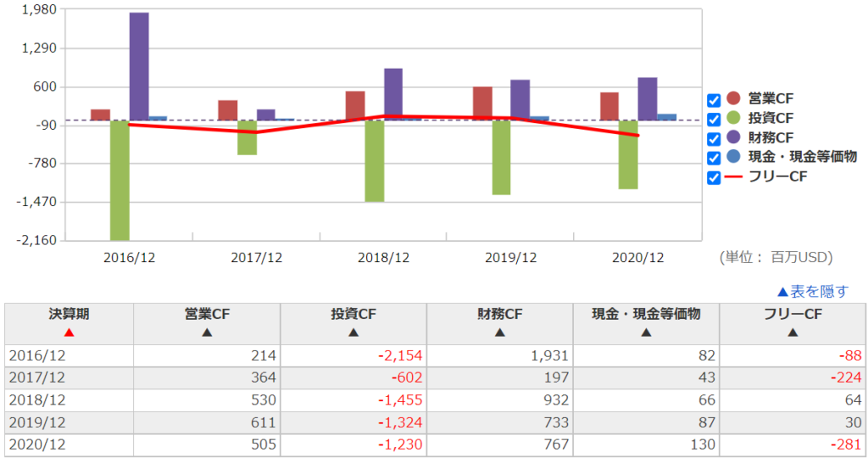Click the 611 営業CF value
The width and height of the screenshot is (868, 458).
click(263, 422)
